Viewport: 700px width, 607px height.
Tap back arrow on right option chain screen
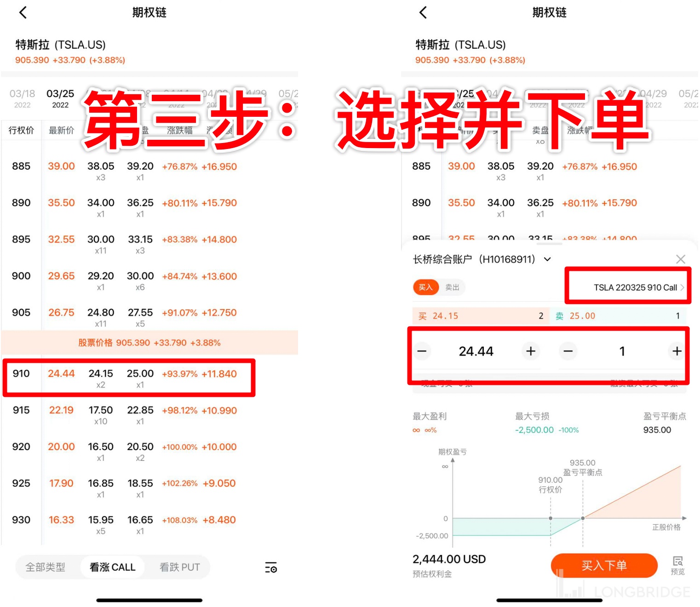click(x=423, y=12)
